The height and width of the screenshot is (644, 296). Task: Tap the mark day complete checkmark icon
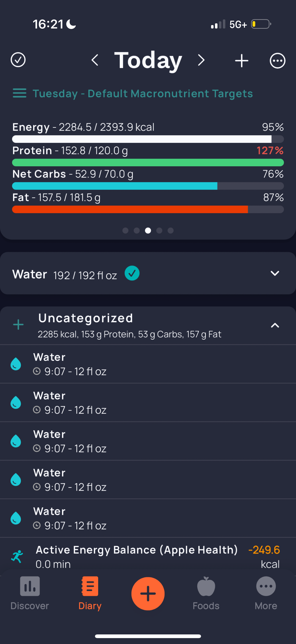coord(18,60)
